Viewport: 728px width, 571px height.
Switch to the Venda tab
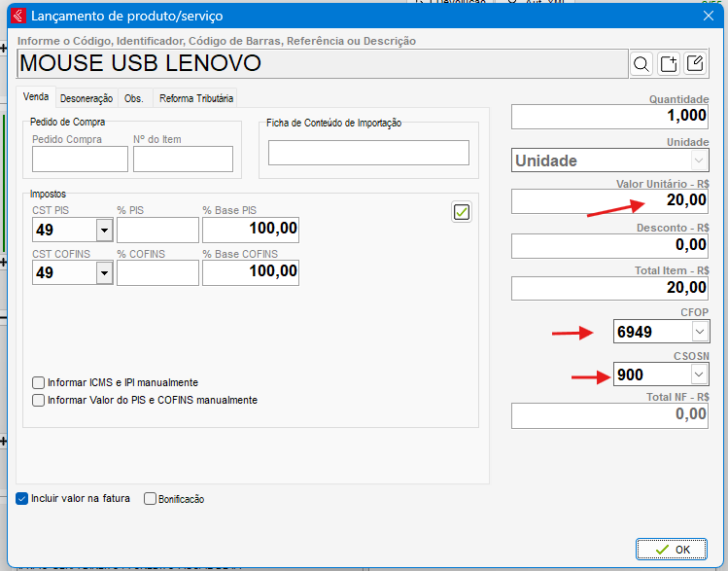pos(36,96)
